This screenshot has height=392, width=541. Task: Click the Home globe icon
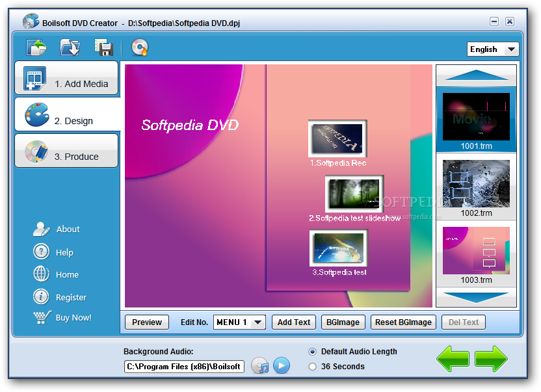coord(41,274)
